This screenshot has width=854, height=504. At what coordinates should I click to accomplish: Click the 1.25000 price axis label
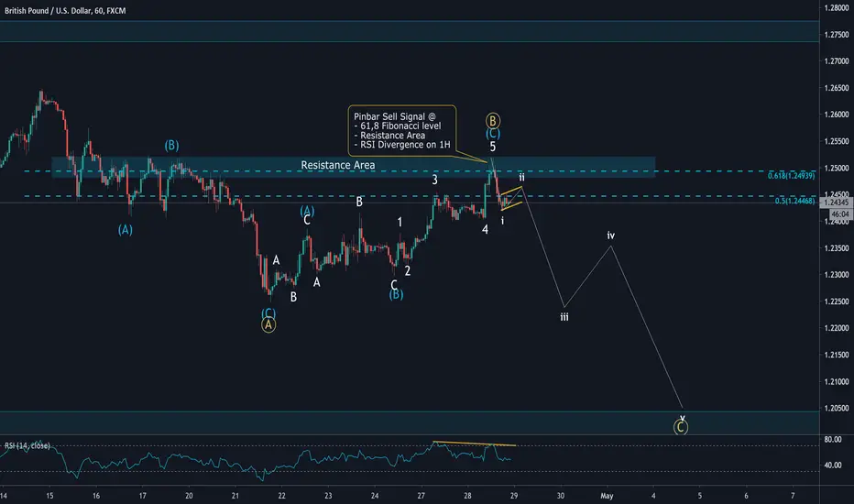click(x=837, y=169)
